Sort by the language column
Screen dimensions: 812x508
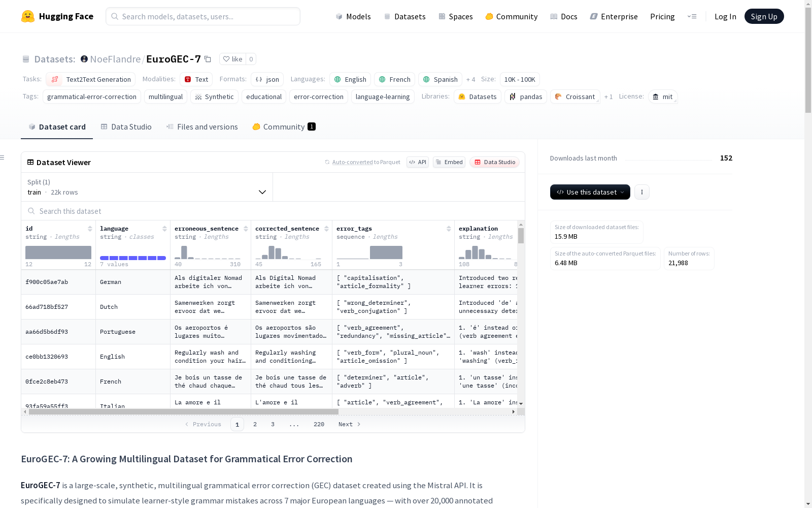click(x=164, y=229)
